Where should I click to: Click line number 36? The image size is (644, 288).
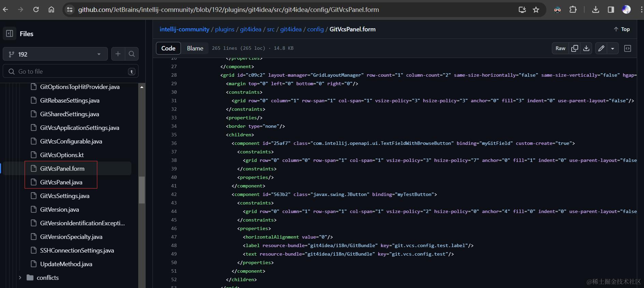point(174,143)
